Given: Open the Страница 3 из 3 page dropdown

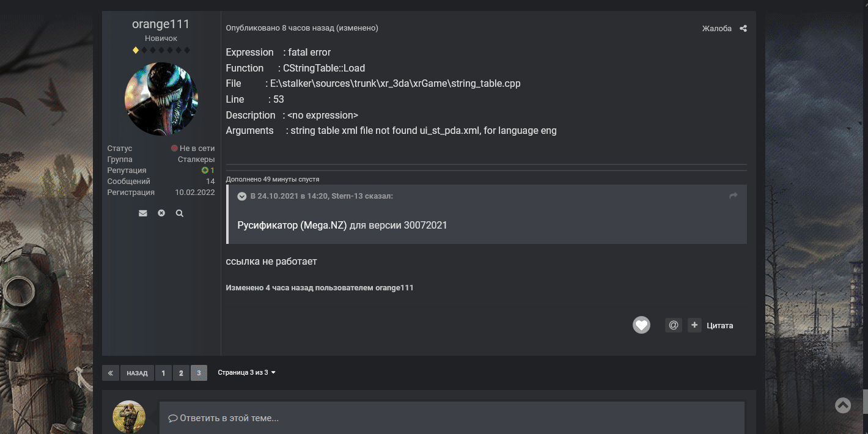Looking at the screenshot, I should 246,372.
